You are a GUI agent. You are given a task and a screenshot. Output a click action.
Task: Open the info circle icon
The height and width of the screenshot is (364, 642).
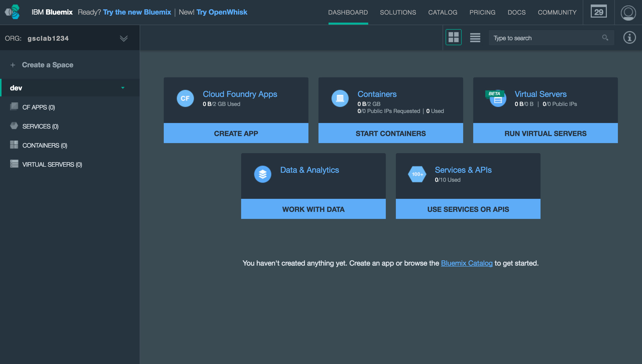629,38
